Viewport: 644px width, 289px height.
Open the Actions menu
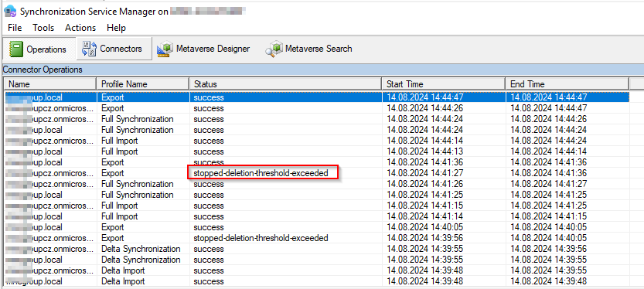pos(80,28)
